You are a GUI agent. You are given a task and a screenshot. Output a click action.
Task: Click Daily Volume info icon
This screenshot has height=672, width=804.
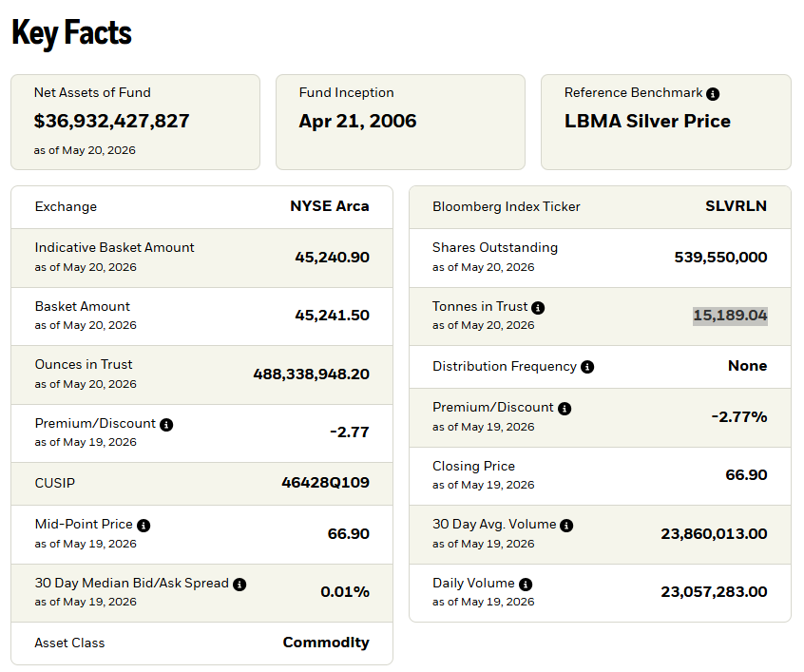[526, 585]
